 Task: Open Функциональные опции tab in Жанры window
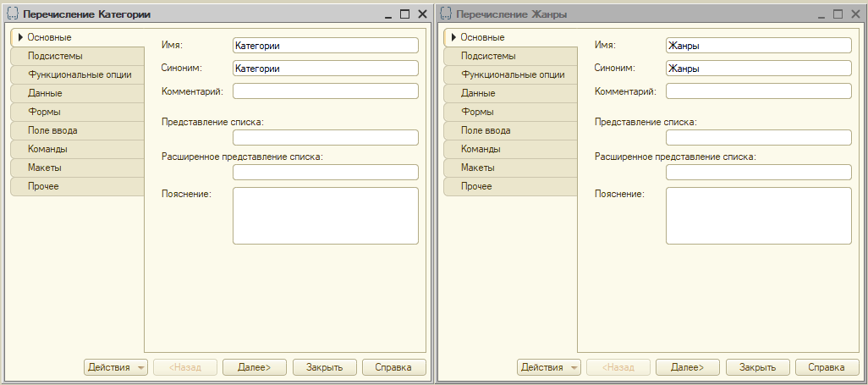510,74
